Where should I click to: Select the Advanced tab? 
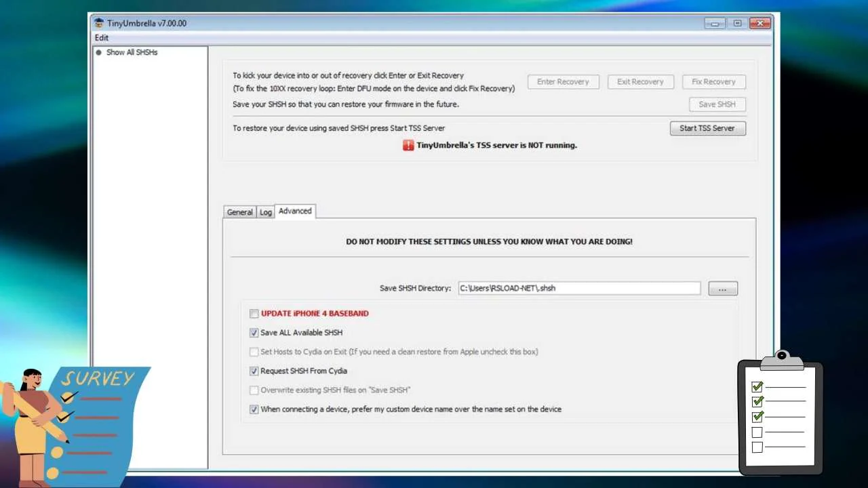(295, 211)
